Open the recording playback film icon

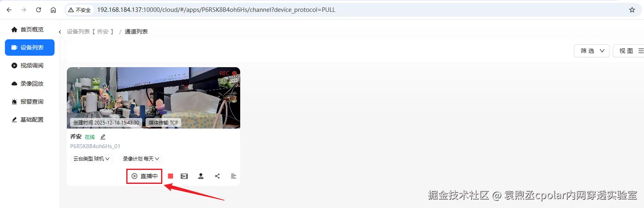(x=184, y=176)
